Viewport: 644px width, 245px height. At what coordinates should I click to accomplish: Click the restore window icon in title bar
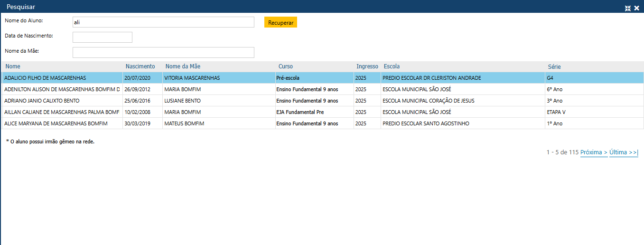click(628, 8)
